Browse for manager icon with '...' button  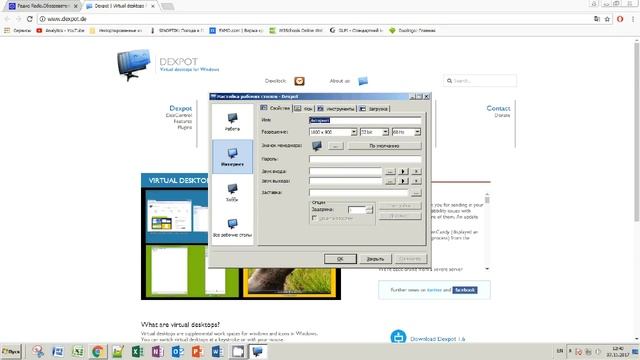point(336,146)
